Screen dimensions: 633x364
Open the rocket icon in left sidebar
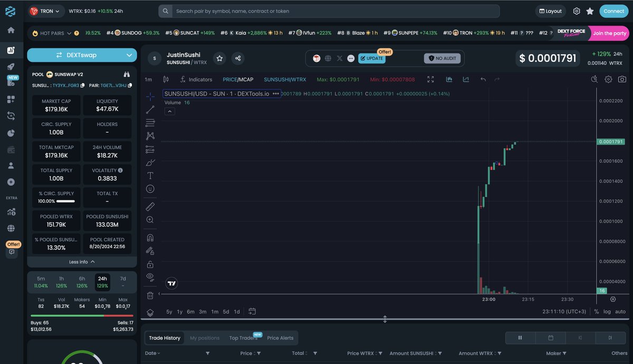[11, 67]
